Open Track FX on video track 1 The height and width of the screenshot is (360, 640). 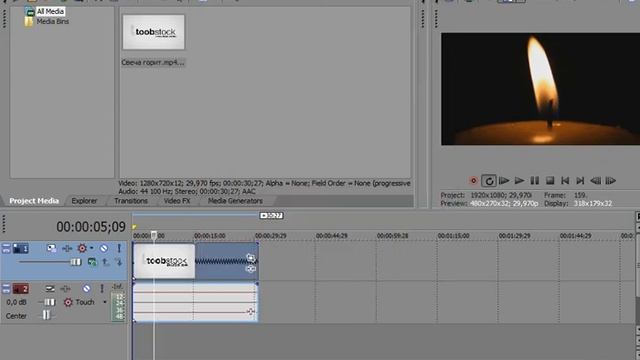tap(67, 248)
